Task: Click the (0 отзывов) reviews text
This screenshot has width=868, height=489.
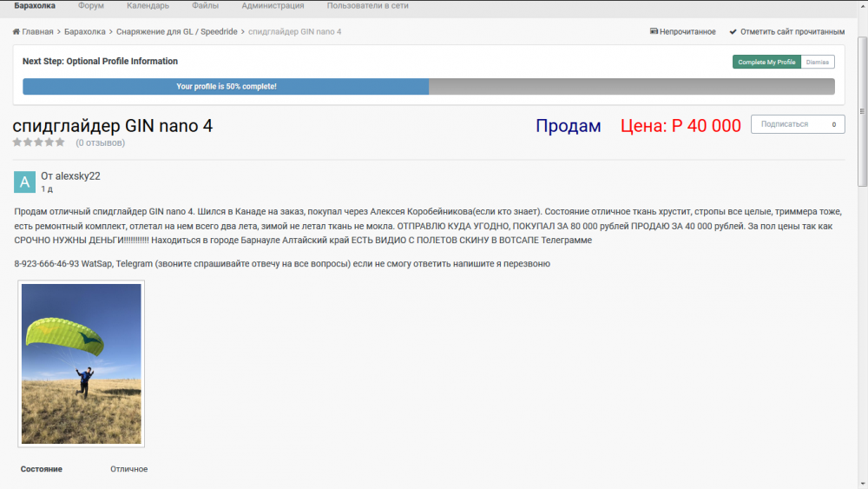Action: pyautogui.click(x=100, y=143)
